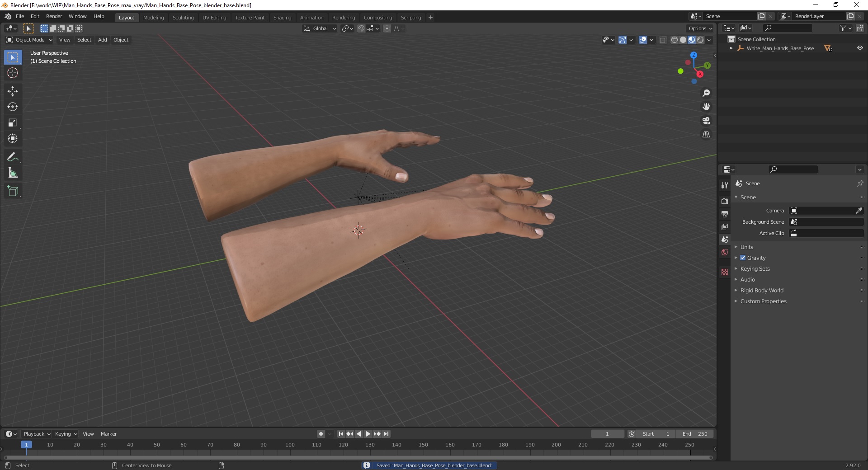Switch to wireframe shading mode
The width and height of the screenshot is (868, 470).
pyautogui.click(x=675, y=40)
